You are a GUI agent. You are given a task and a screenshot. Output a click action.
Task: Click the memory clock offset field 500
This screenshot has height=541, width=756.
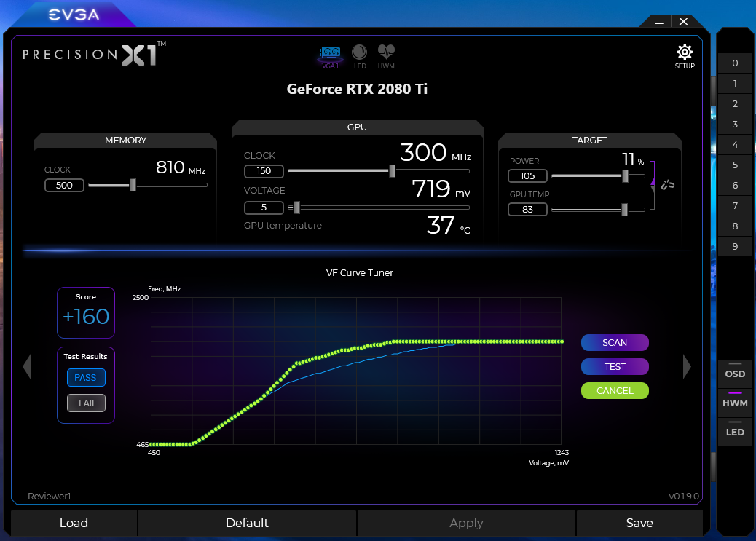point(64,185)
